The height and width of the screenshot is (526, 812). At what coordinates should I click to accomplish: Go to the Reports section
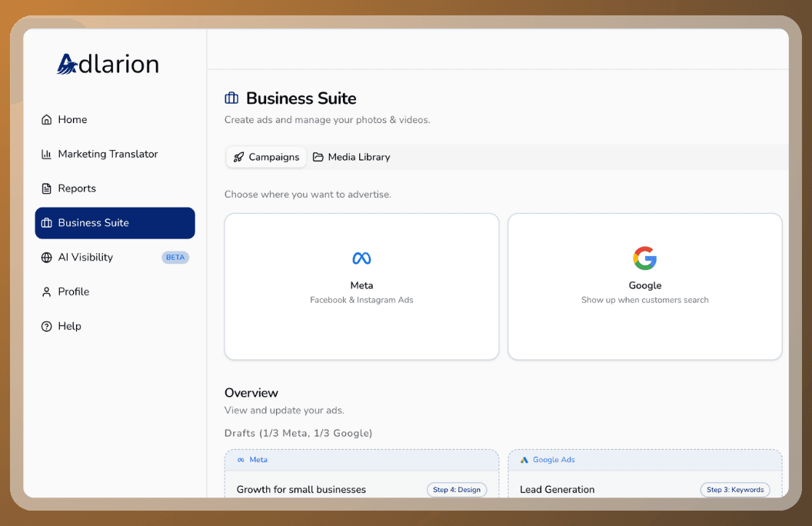[x=115, y=188]
